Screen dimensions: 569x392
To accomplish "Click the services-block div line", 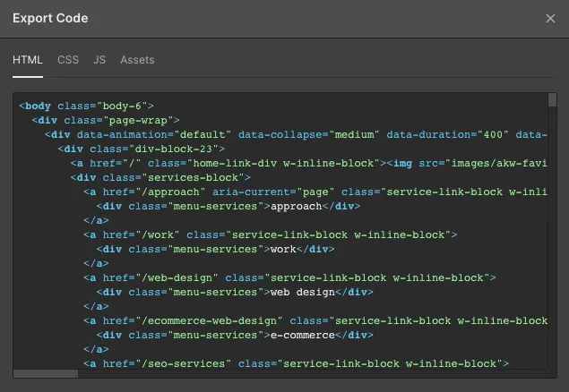I will [160, 177].
